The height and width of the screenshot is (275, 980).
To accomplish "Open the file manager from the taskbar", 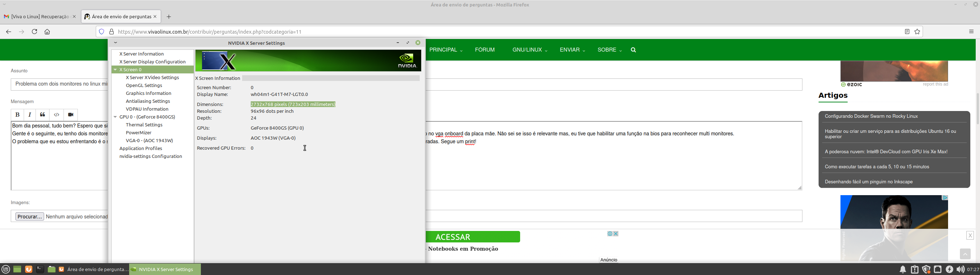I will coord(51,269).
